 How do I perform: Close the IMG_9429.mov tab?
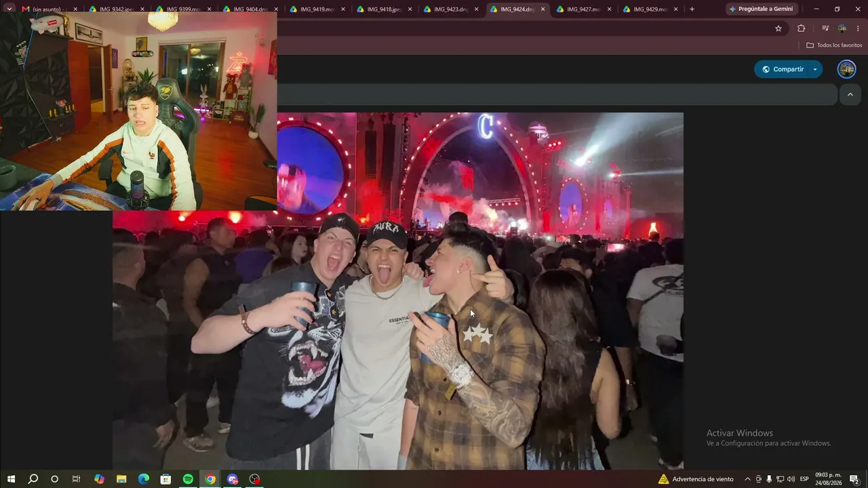pos(675,9)
